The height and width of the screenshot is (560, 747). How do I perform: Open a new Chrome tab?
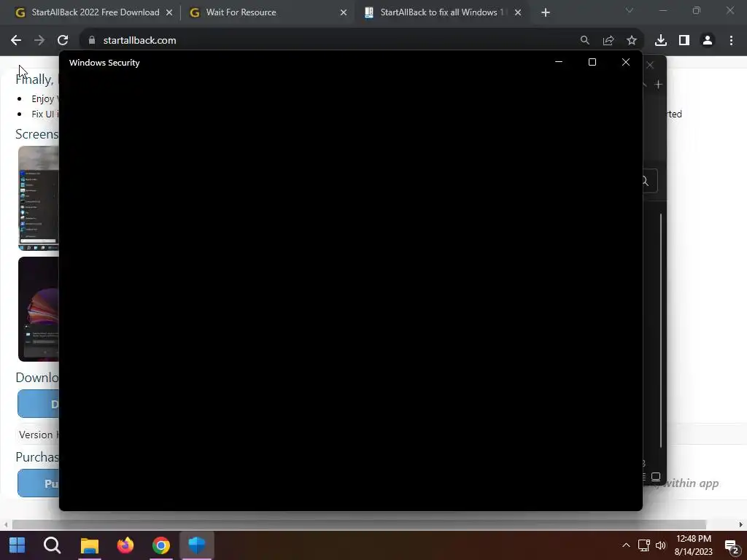tap(546, 13)
